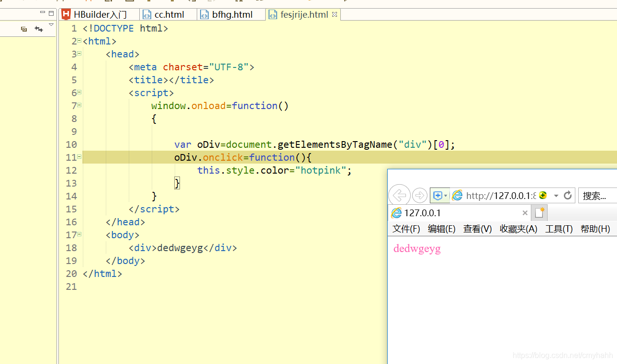Click the HBuilder logo icon on first tab
Image resolution: width=617 pixels, height=364 pixels.
[66, 14]
